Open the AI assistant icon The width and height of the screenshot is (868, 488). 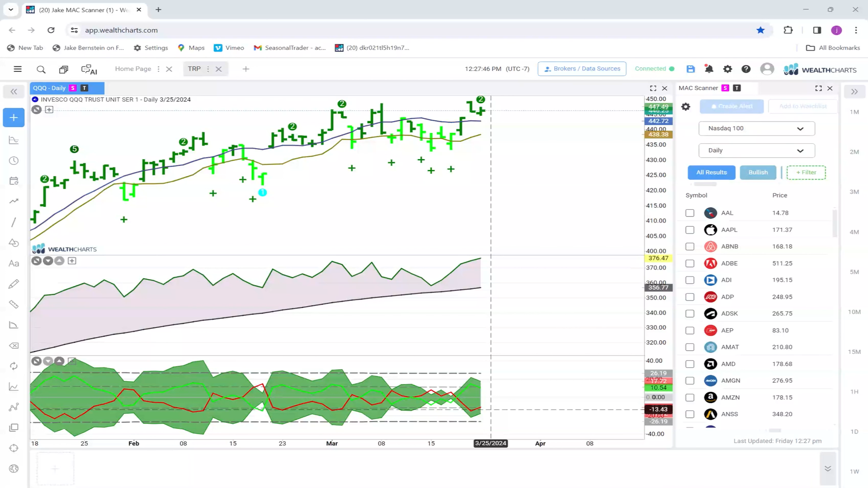pyautogui.click(x=89, y=69)
